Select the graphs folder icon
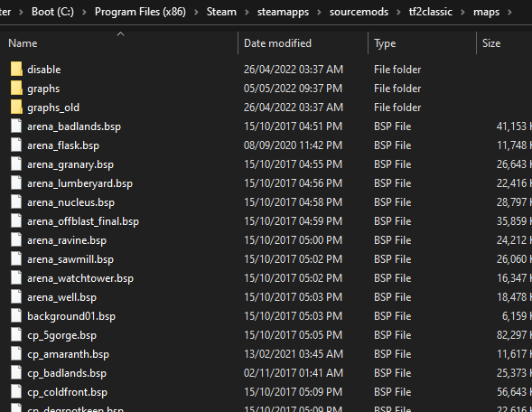The height and width of the screenshot is (412, 532). [x=16, y=89]
